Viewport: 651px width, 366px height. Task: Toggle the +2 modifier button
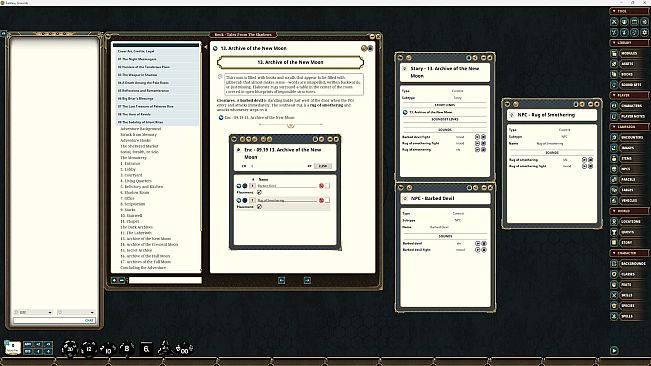(x=38, y=344)
